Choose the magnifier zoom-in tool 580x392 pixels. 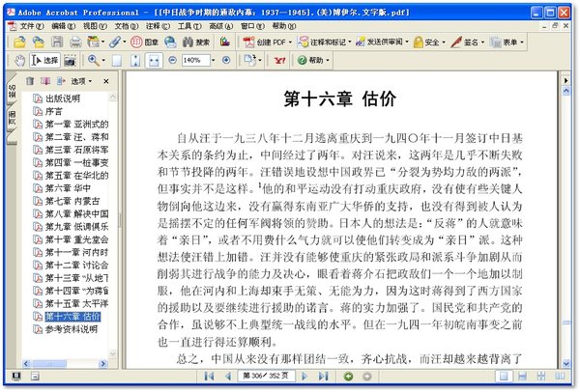[x=93, y=60]
